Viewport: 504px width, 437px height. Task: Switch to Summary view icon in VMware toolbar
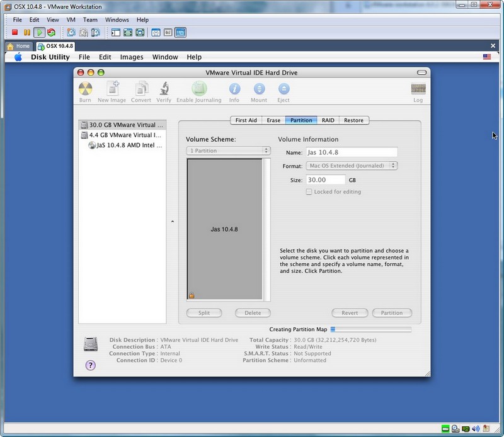pos(156,33)
